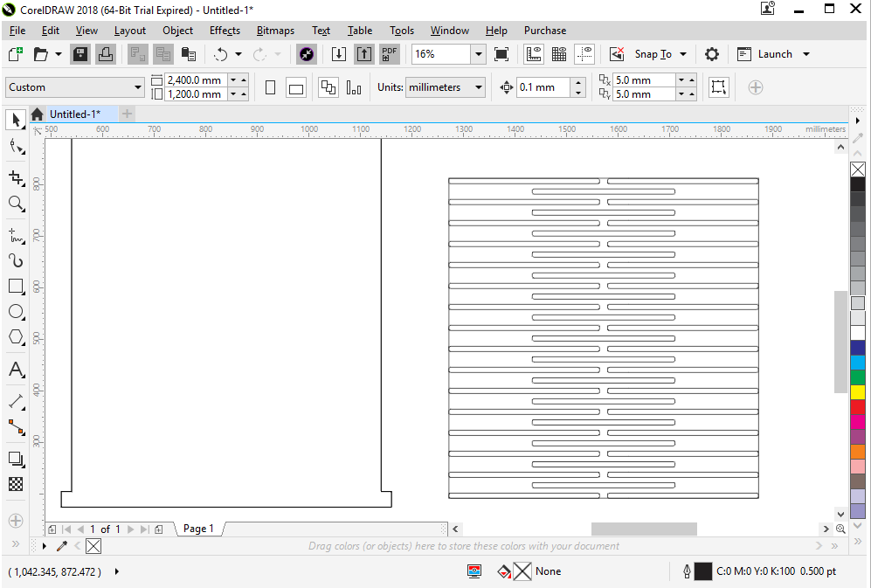Toggle Snap off icon
The image size is (871, 588).
617,54
